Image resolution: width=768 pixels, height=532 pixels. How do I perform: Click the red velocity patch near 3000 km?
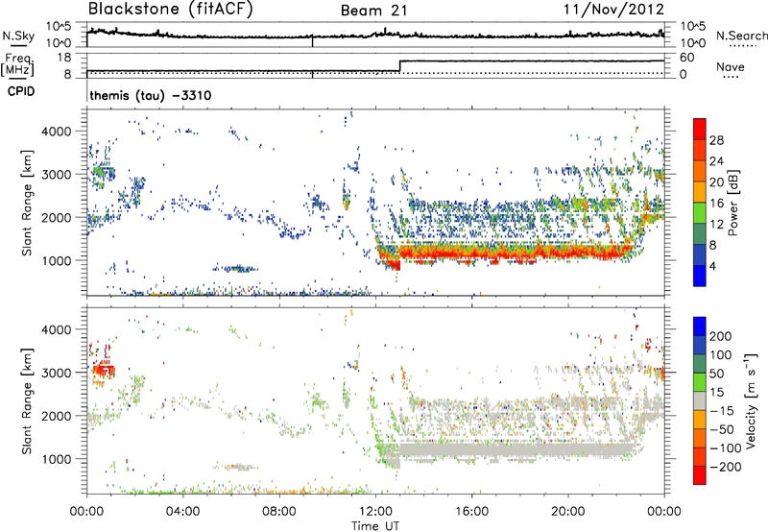coord(103,371)
